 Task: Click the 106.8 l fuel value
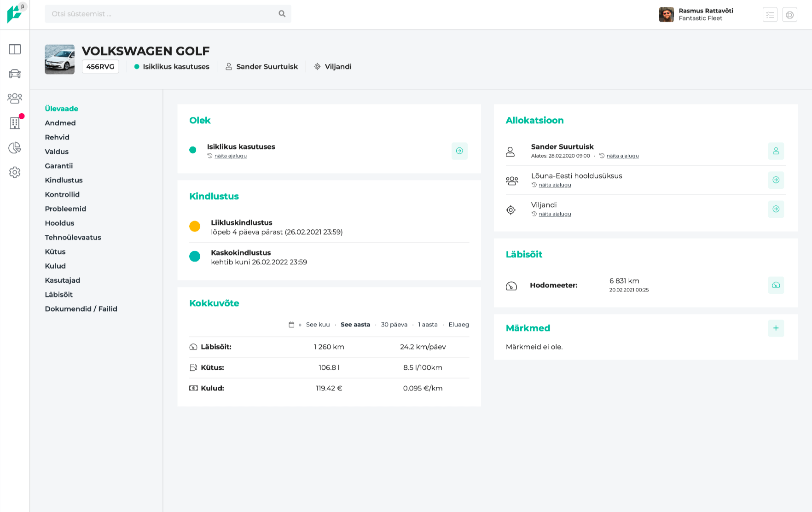coord(329,367)
